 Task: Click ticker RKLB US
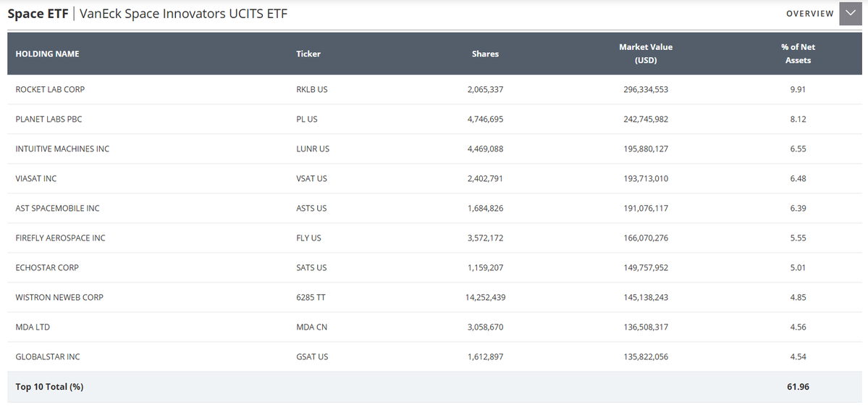pos(312,89)
